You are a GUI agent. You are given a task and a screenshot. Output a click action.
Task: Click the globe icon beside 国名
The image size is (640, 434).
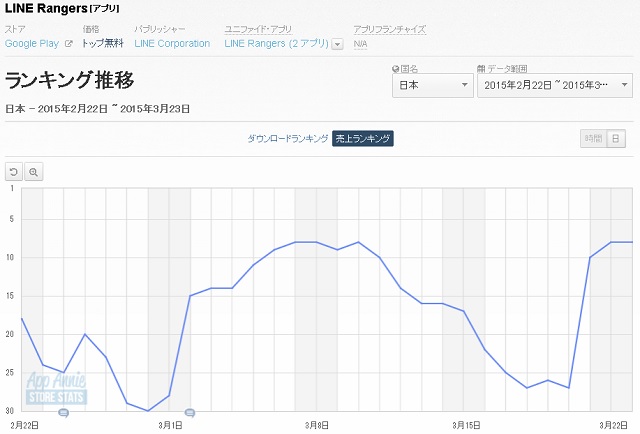[x=395, y=69]
